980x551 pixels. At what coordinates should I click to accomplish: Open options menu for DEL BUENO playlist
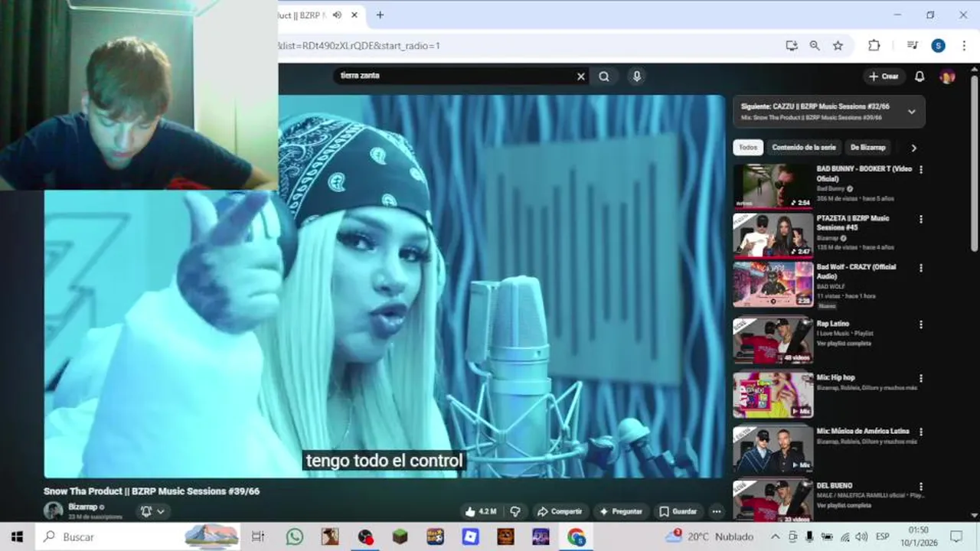tap(920, 486)
